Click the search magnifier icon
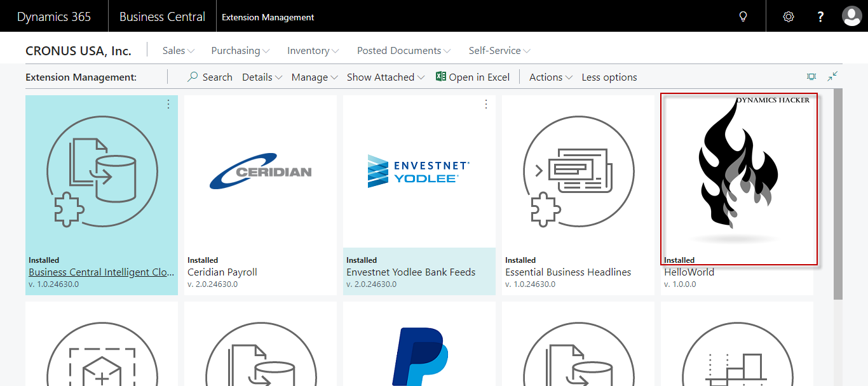This screenshot has width=868, height=386. 193,77
